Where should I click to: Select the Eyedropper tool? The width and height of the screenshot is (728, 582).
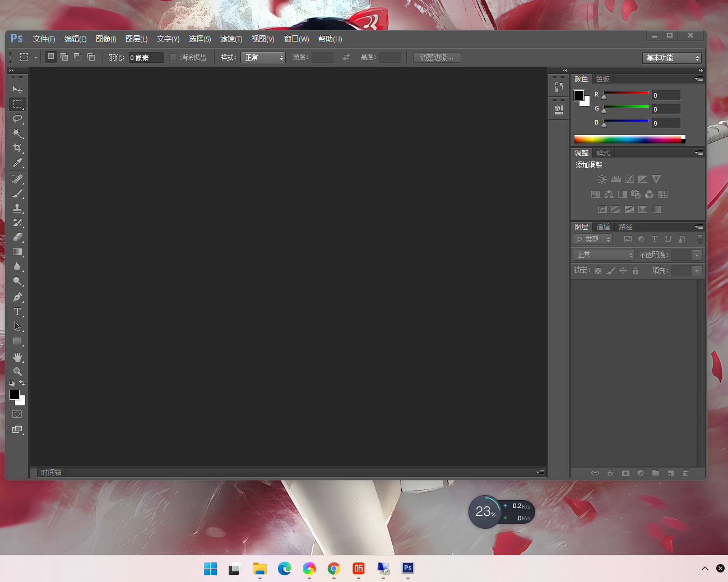[x=17, y=163]
